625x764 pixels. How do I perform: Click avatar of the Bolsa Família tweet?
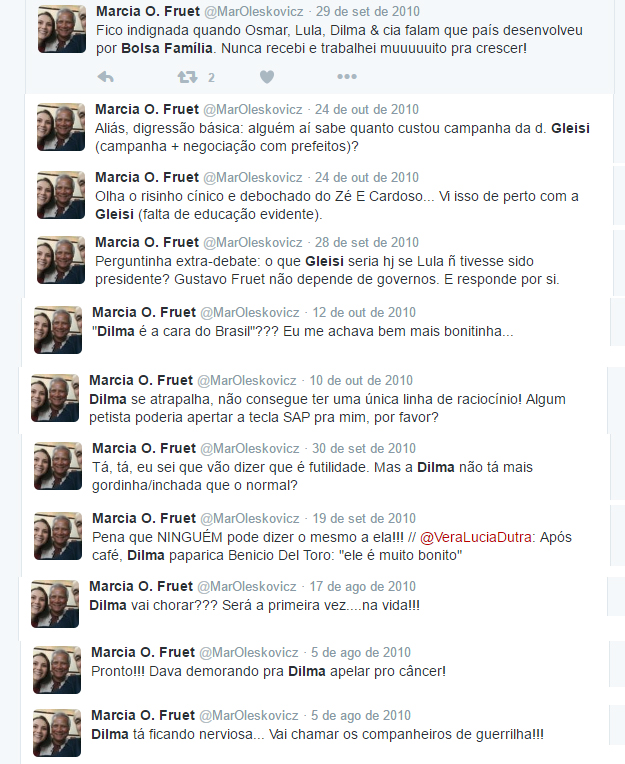tap(62, 29)
